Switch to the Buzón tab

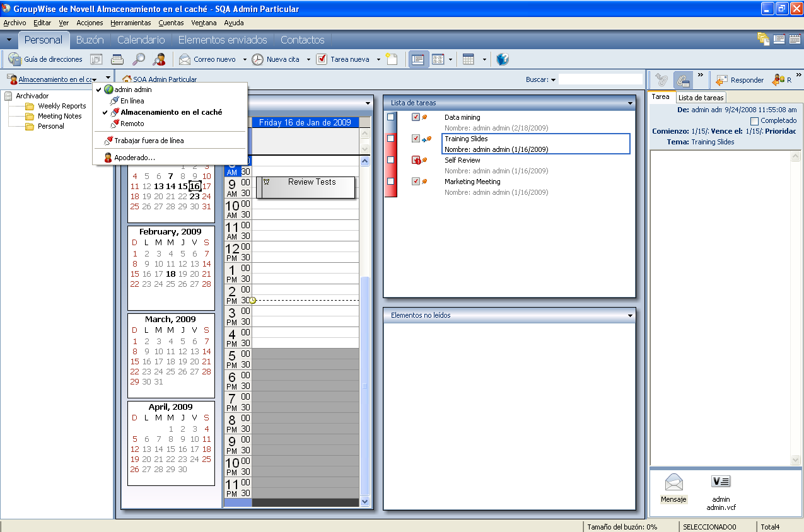point(90,40)
